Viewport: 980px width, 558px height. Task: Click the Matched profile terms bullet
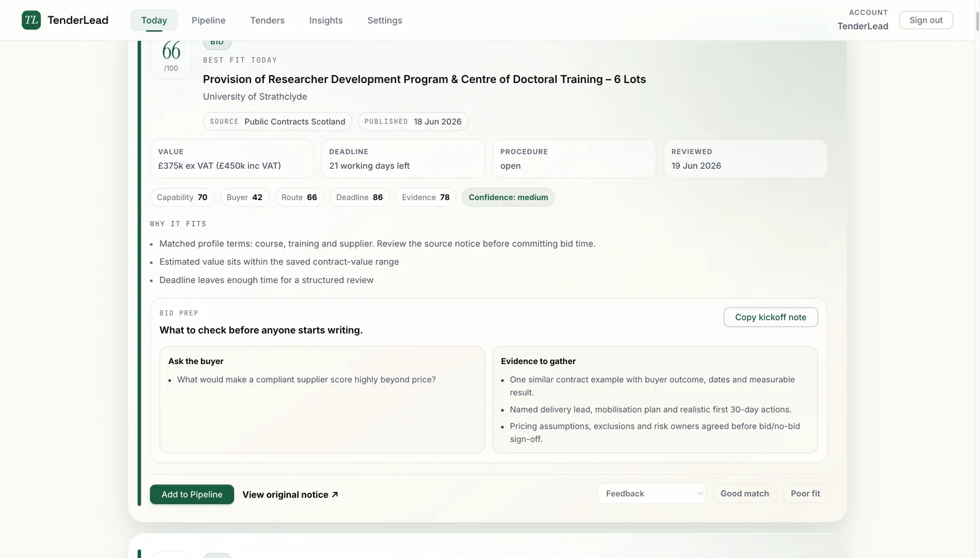point(377,244)
